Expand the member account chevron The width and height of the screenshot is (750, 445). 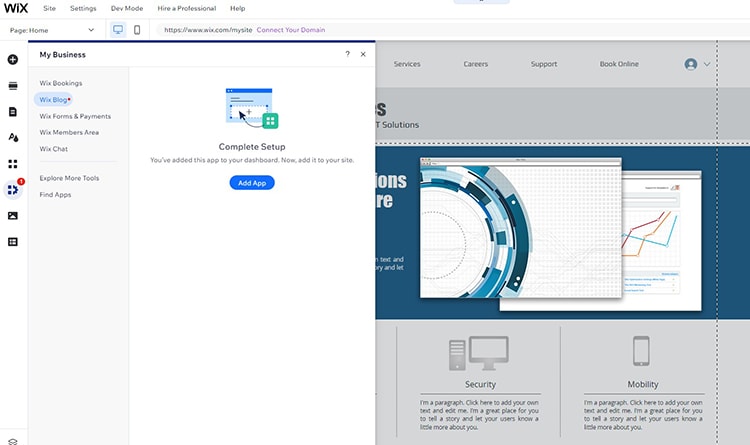pos(706,64)
